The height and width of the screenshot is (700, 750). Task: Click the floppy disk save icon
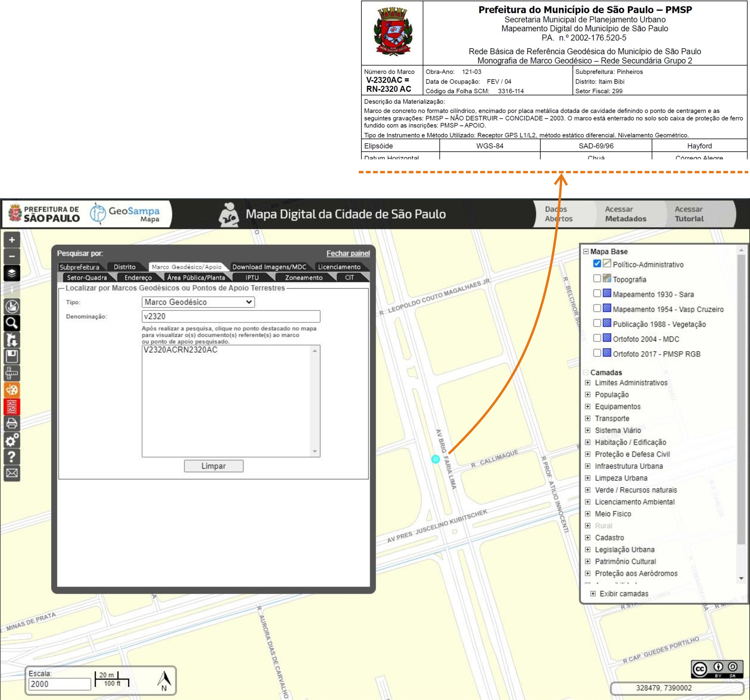click(12, 356)
